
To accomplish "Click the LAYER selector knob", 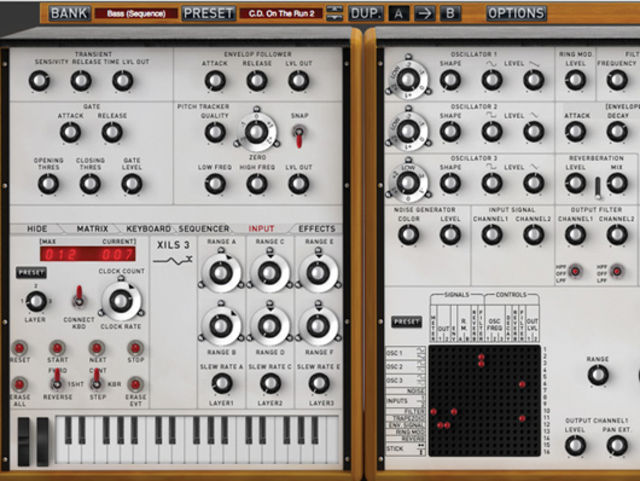I will [36, 302].
